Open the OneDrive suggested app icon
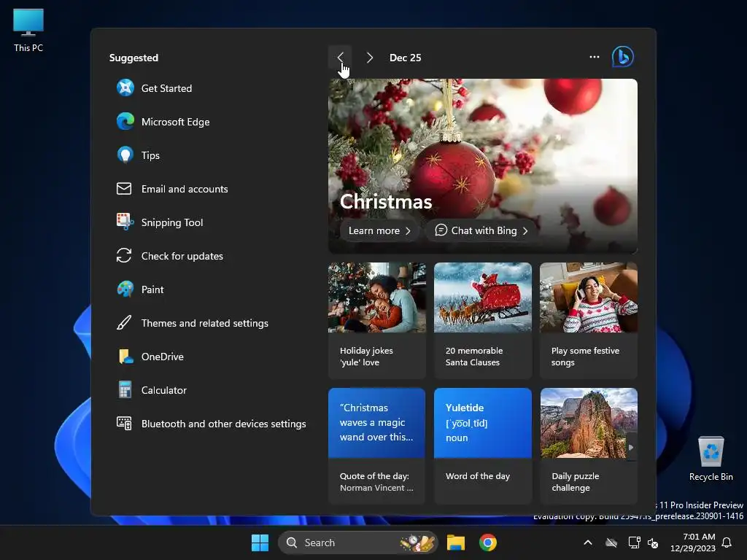Viewport: 747px width, 560px height. (125, 357)
